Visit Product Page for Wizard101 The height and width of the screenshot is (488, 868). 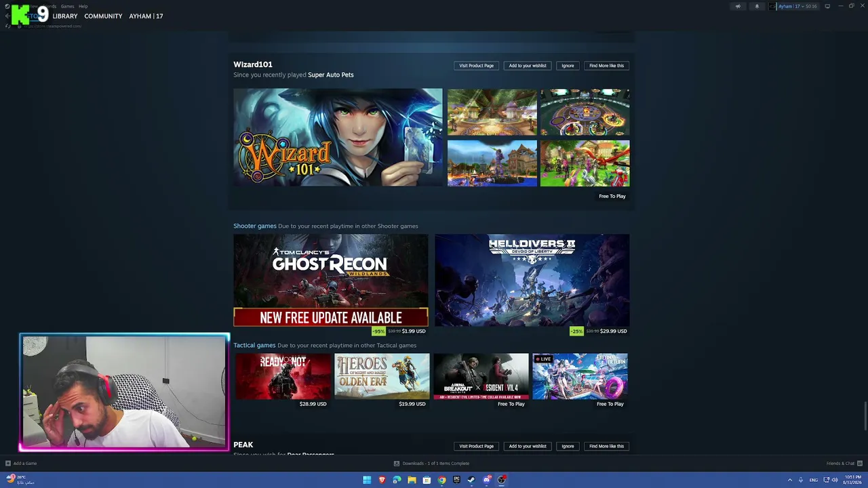tap(476, 66)
